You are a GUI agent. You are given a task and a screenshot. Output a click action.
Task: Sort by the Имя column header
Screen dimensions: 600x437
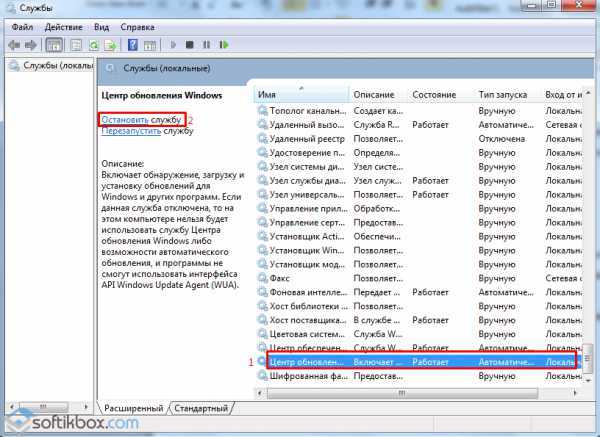point(302,95)
